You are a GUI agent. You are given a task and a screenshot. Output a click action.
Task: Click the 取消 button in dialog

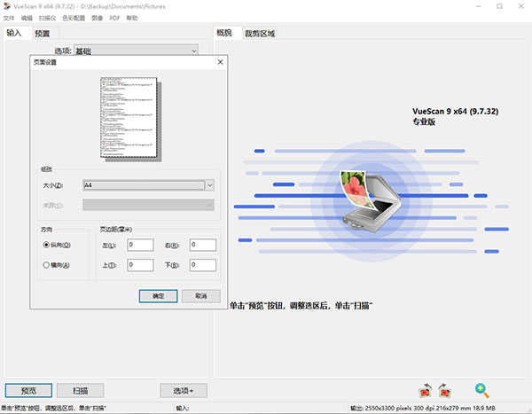(201, 296)
